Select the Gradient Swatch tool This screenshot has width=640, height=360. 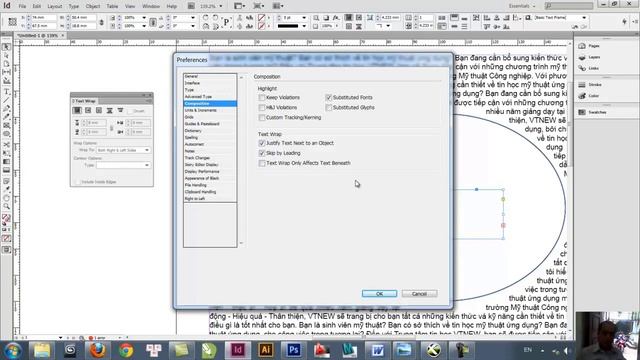[7, 162]
